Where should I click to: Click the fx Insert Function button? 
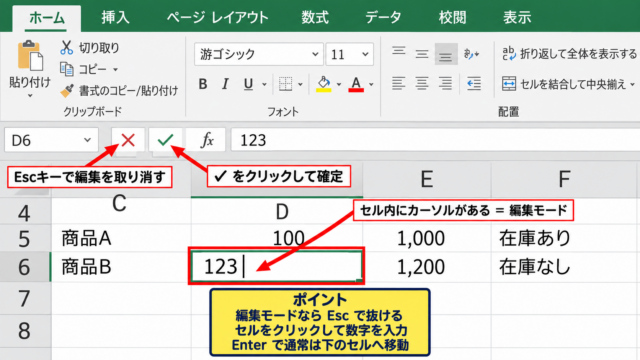[x=207, y=140]
